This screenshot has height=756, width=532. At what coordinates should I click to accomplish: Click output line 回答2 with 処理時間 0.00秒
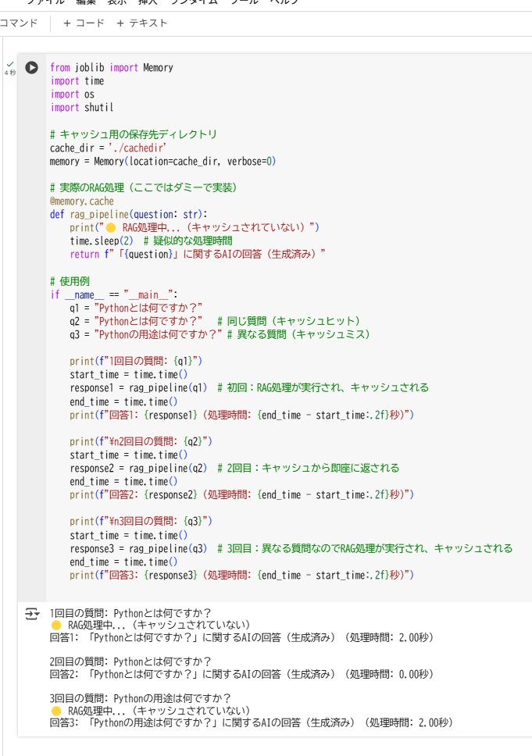(241, 675)
